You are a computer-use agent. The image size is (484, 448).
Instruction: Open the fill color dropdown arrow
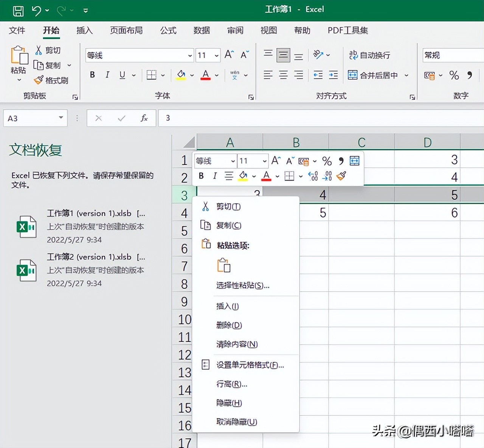(x=192, y=75)
